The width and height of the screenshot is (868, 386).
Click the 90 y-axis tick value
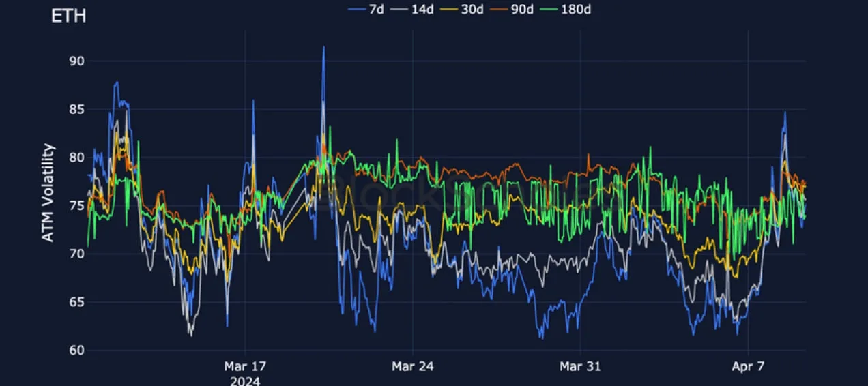click(76, 61)
